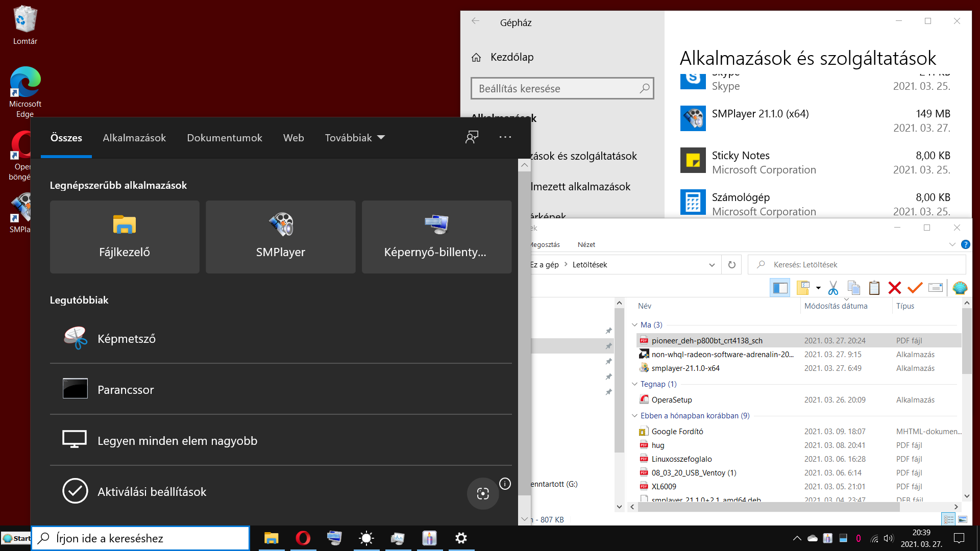
Task: Click the Paste clipboard icon
Action: pyautogui.click(x=874, y=288)
